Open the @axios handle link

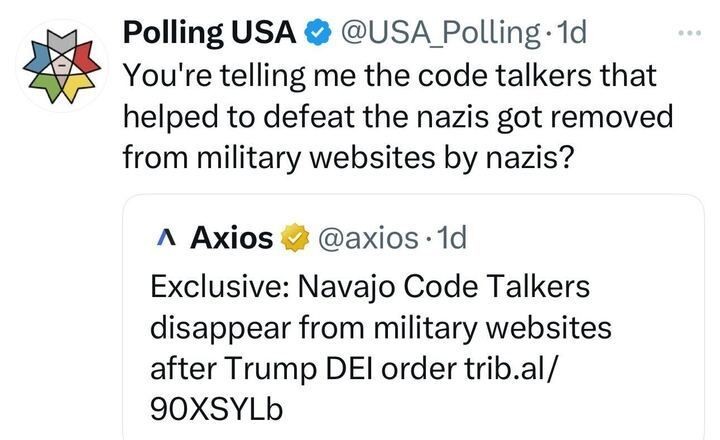[x=366, y=238]
